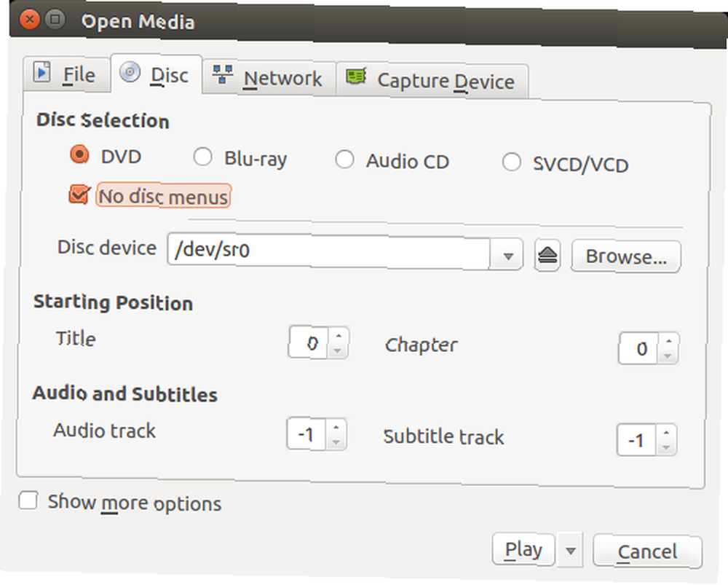Select the Audio CD radio option

click(344, 160)
